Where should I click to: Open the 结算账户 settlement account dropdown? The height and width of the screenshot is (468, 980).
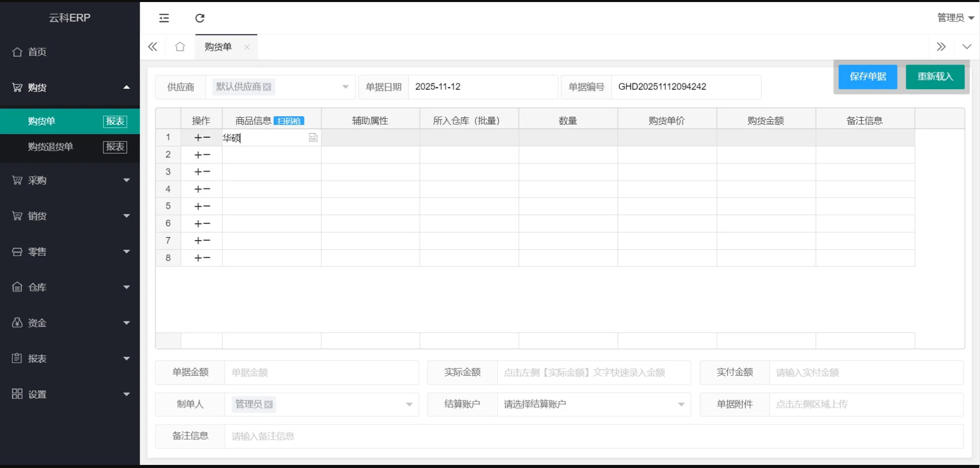[680, 404]
